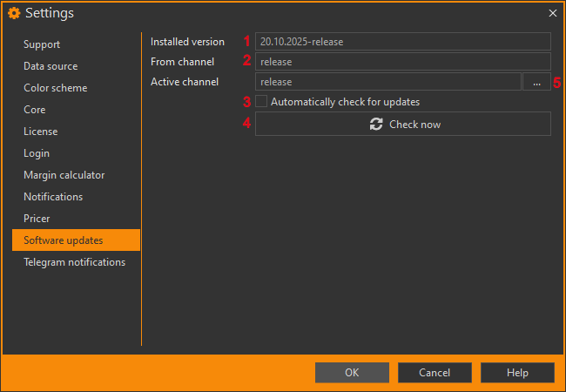Open Help for this dialog
The height and width of the screenshot is (392, 566).
[517, 373]
